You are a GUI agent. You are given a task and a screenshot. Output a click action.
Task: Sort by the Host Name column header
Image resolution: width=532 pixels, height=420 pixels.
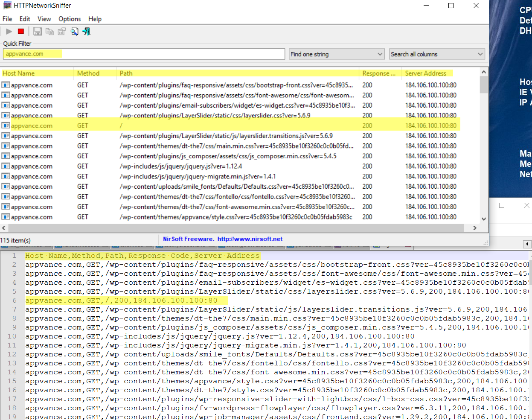[19, 73]
